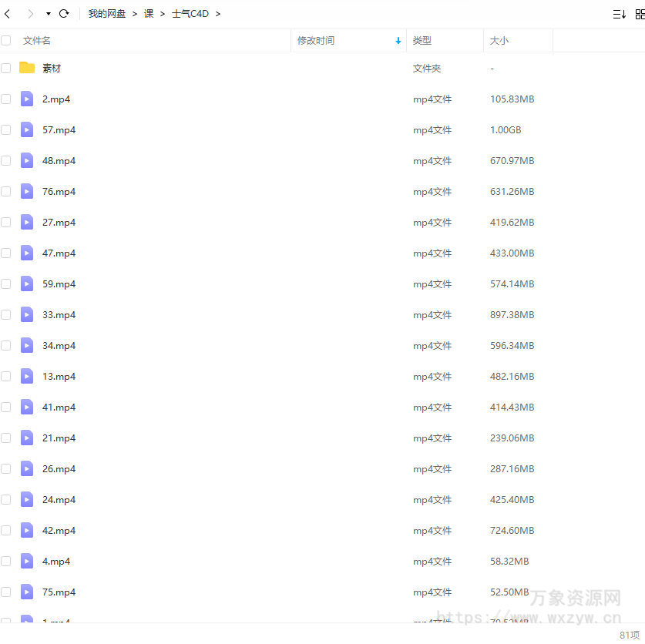Expand the 士气C4D breadcrumb chevron
Viewport: 645px width, 644px height.
point(218,13)
